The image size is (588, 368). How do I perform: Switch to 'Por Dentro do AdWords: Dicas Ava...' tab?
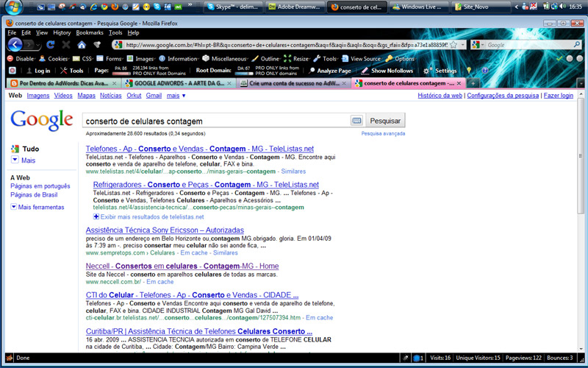(x=62, y=83)
